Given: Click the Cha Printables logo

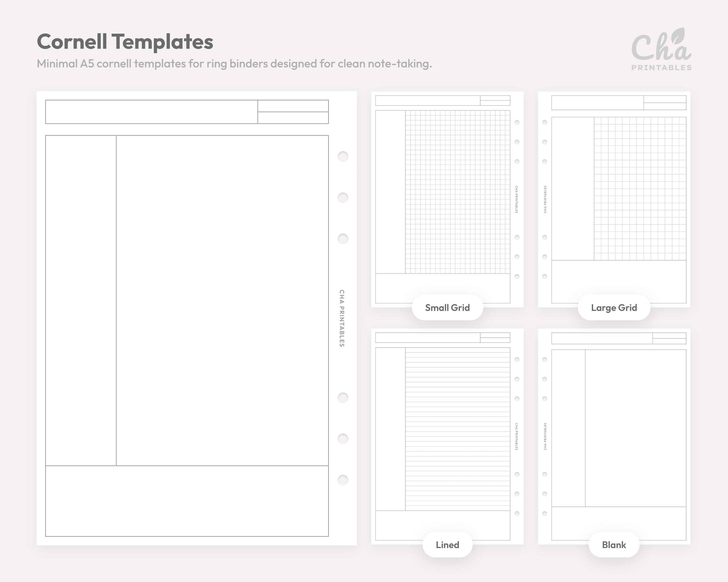Looking at the screenshot, I should click(x=662, y=49).
